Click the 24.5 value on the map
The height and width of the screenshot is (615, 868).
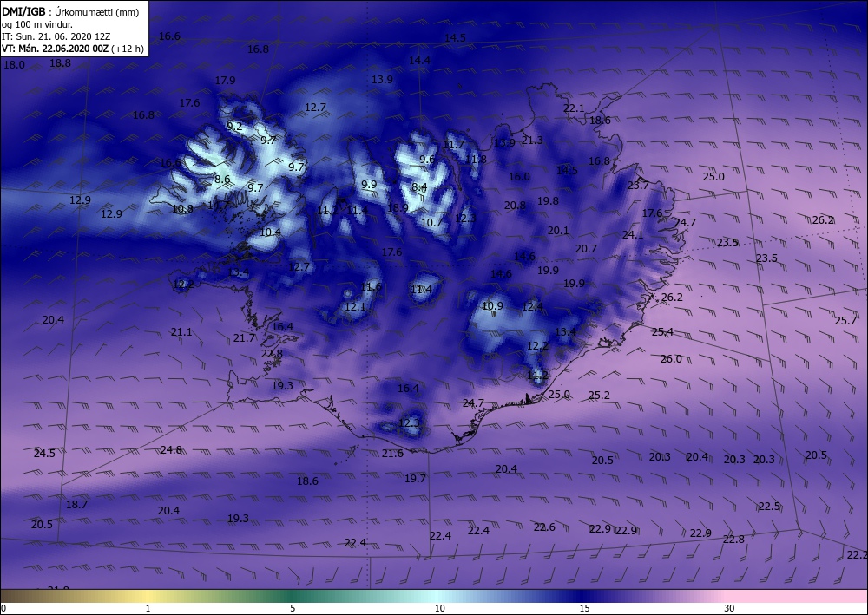pyautogui.click(x=44, y=453)
